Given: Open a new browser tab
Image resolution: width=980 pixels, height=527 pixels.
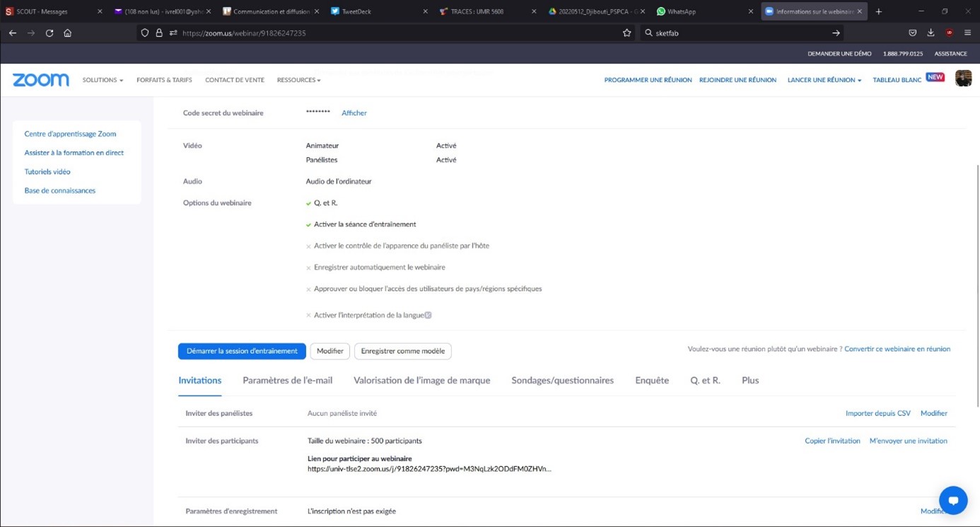Looking at the screenshot, I should coord(879,11).
